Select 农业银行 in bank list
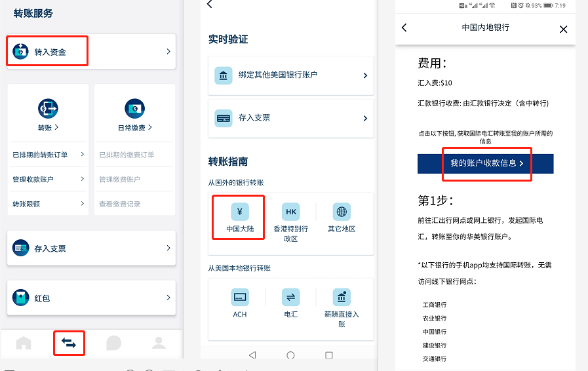588x371 pixels. [434, 318]
